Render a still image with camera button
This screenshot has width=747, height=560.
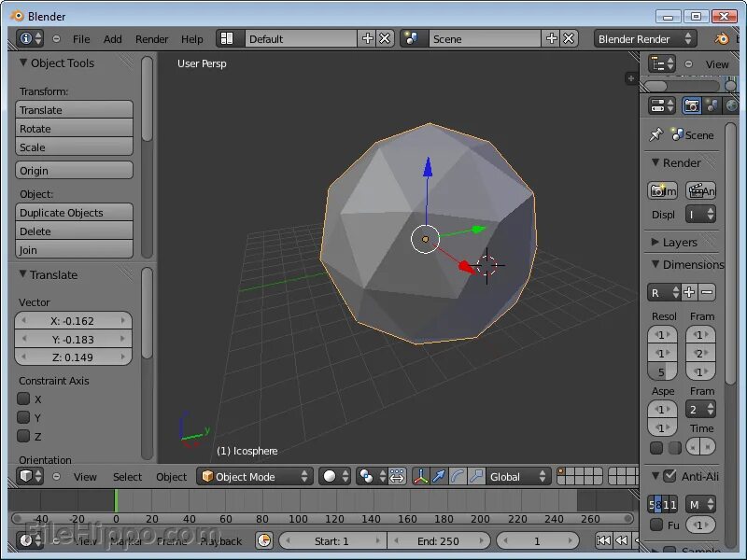click(662, 190)
